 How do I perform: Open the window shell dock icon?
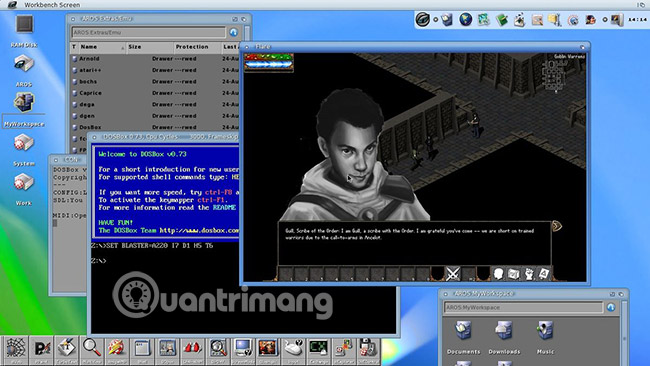pos(142,349)
